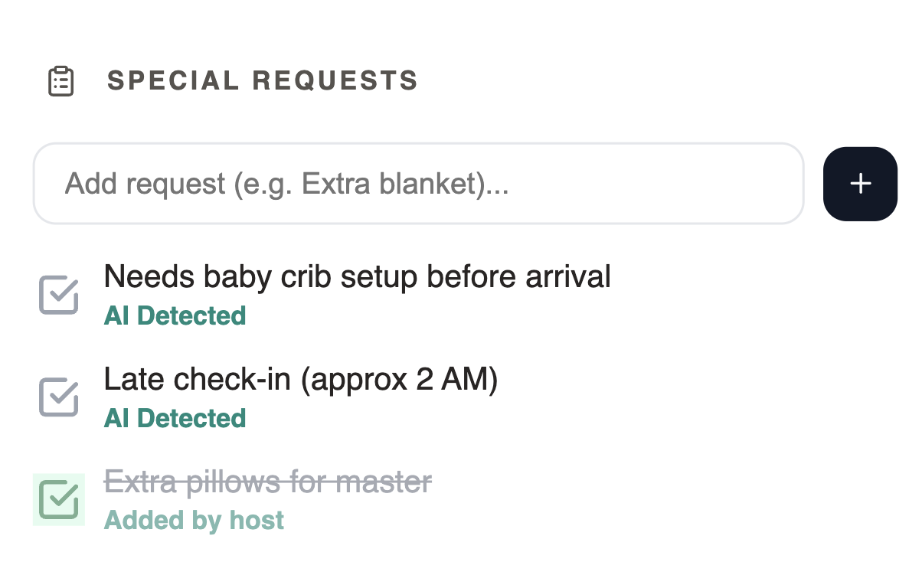Click AI Detected tag under Late check-in
922x588 pixels.
point(175,418)
